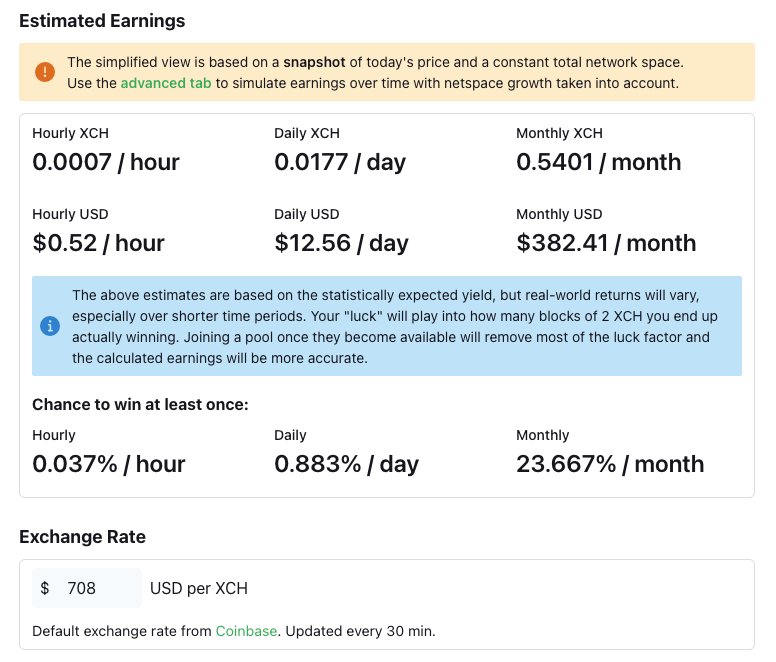This screenshot has width=776, height=662.
Task: Select the 0.0007 / hour XCH value
Action: (x=106, y=162)
